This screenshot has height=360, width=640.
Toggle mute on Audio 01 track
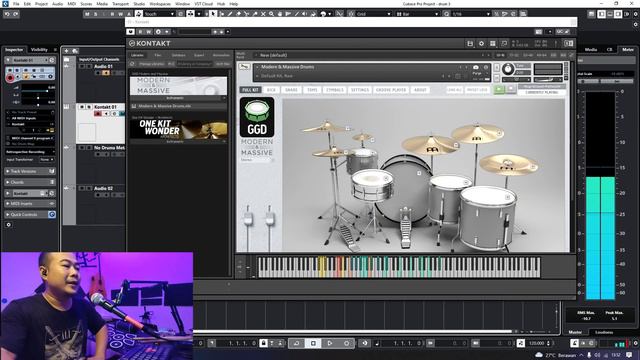pos(82,66)
